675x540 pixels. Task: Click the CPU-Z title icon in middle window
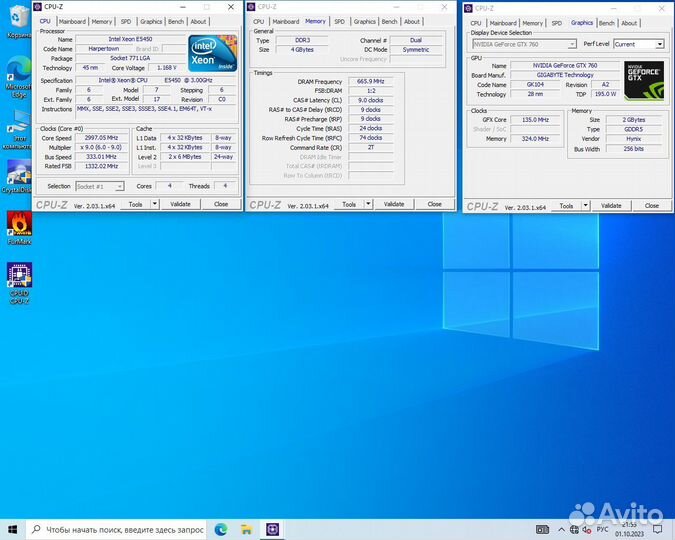[251, 7]
